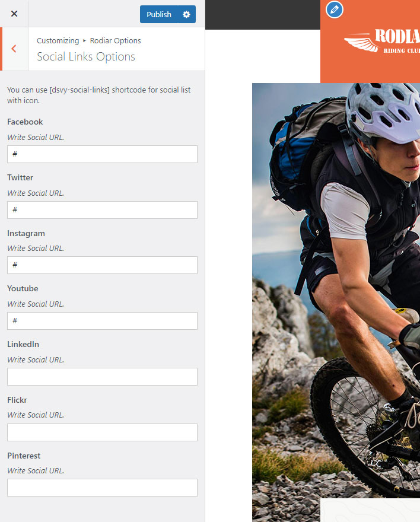This screenshot has height=522, width=420.
Task: Open publish settings gear icon
Action: 186,14
